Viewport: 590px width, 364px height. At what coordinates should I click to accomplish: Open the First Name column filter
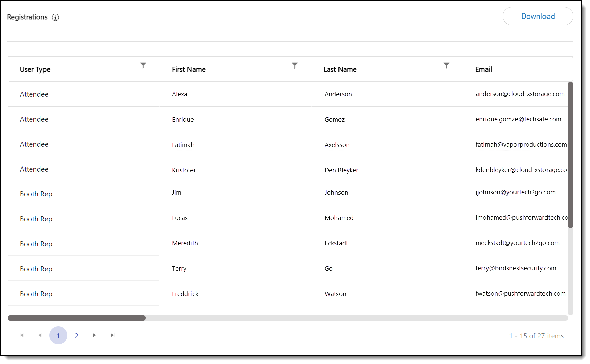pyautogui.click(x=295, y=65)
